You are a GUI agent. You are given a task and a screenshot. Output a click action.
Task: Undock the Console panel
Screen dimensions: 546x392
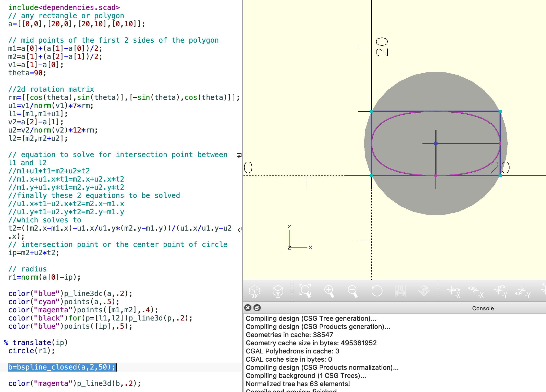(257, 308)
